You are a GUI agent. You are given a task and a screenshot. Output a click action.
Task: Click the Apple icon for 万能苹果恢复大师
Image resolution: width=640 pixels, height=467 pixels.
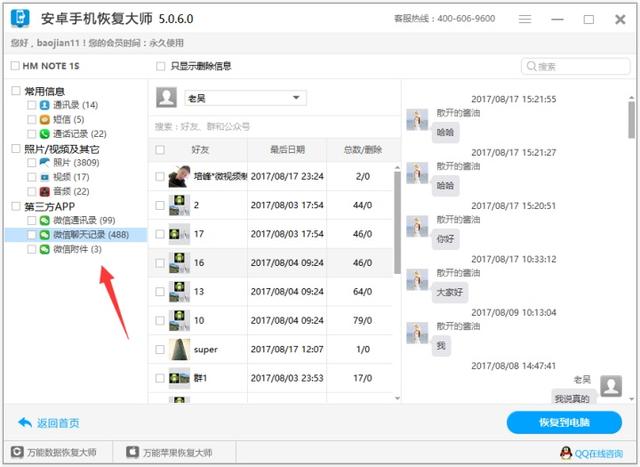click(x=132, y=452)
